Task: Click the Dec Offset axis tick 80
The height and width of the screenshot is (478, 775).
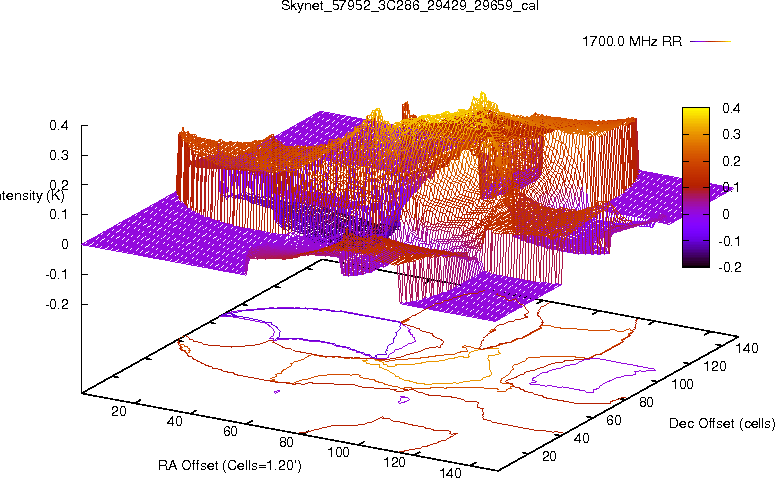Action: [x=646, y=402]
